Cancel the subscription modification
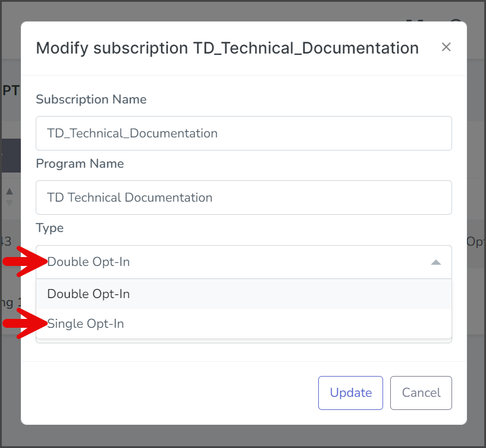Viewport: 486px width, 448px height. (x=421, y=393)
